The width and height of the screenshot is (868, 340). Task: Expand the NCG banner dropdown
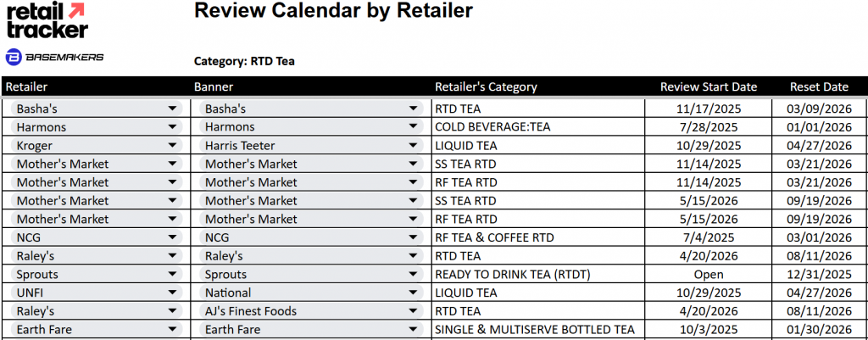pos(414,238)
